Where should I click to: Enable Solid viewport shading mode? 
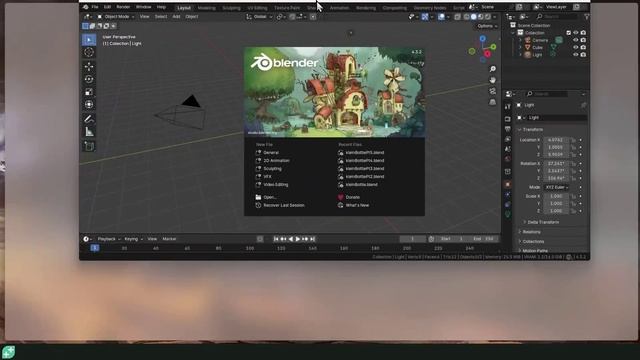[x=473, y=17]
